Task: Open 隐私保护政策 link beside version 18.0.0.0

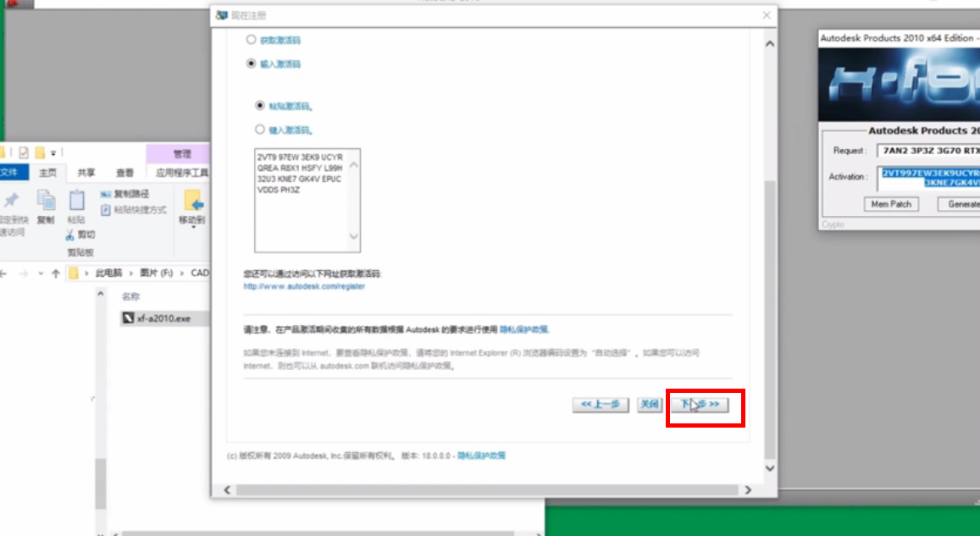Action: (481, 456)
